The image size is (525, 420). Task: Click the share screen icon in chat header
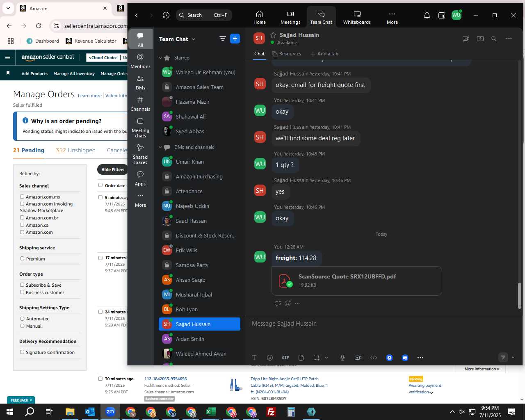pos(480,39)
